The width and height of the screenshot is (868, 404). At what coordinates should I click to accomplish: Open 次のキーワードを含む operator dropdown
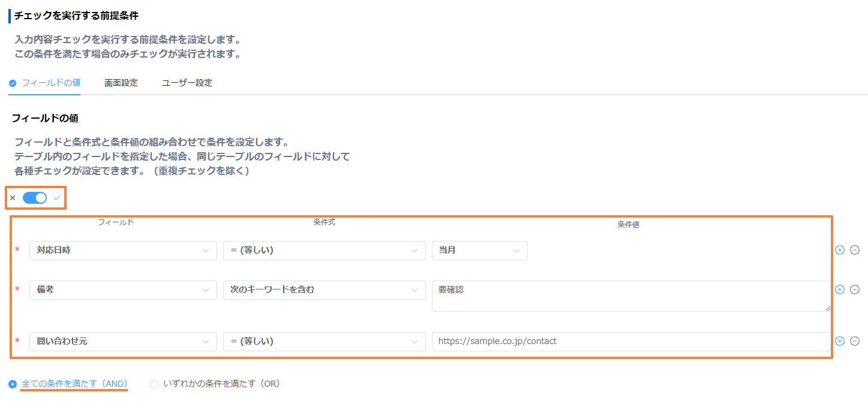(325, 290)
